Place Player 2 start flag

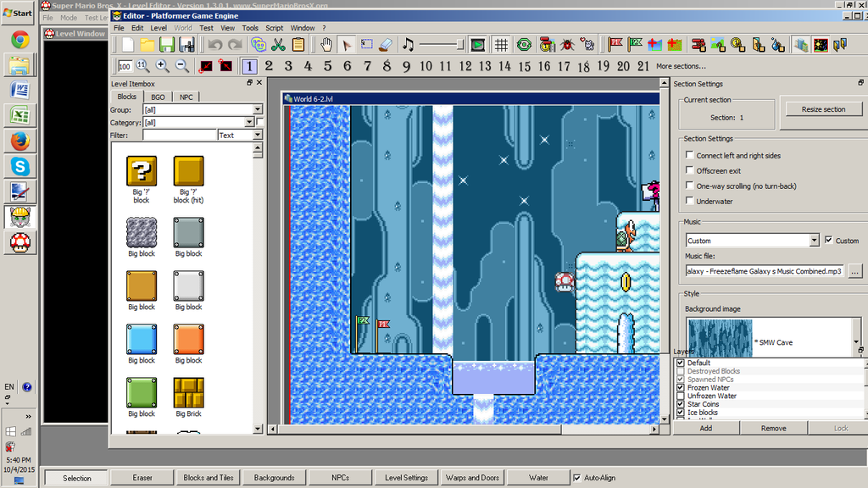coord(635,44)
